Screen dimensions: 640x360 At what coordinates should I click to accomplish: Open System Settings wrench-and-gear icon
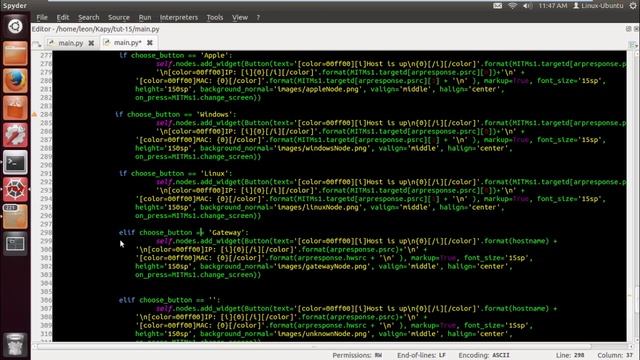15,135
